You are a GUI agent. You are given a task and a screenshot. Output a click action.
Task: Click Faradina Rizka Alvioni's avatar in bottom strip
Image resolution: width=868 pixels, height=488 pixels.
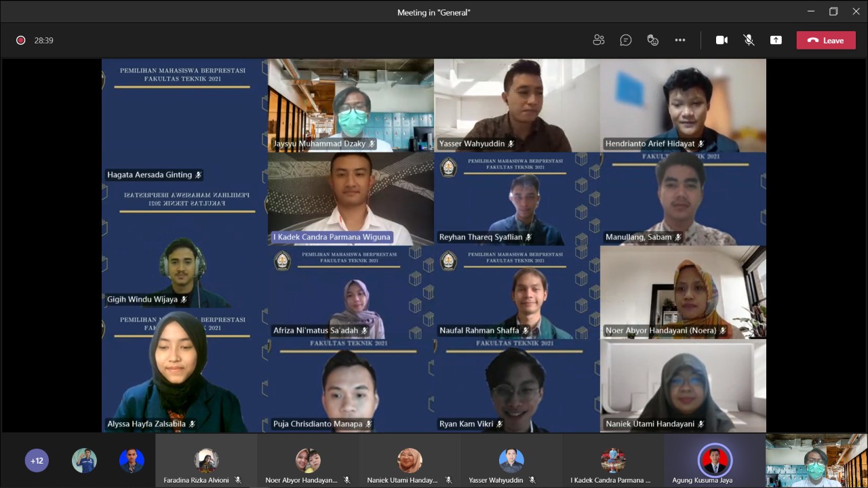206,461
